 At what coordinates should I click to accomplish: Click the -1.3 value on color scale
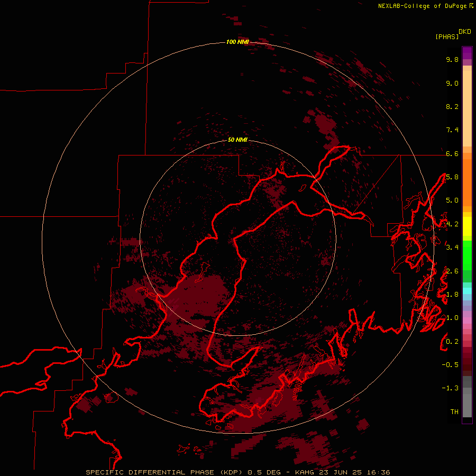point(450,388)
